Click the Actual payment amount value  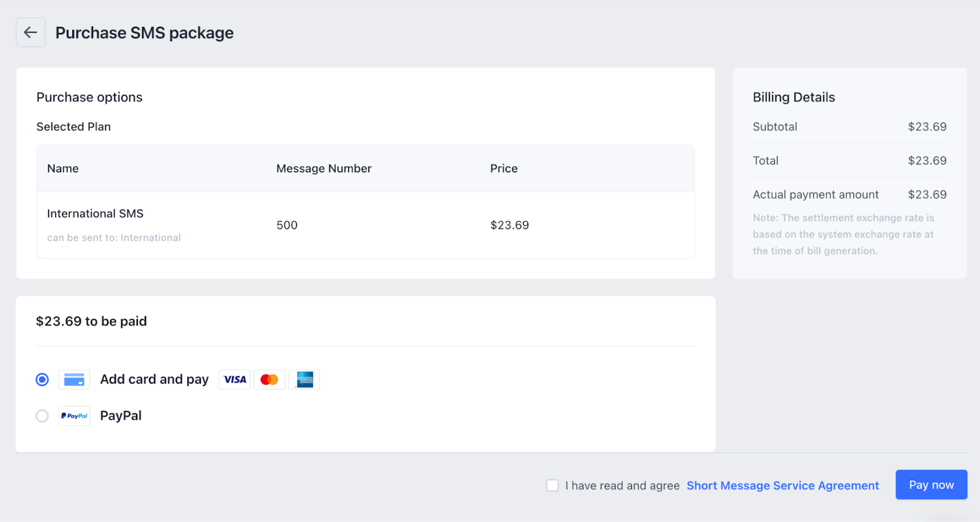(927, 195)
